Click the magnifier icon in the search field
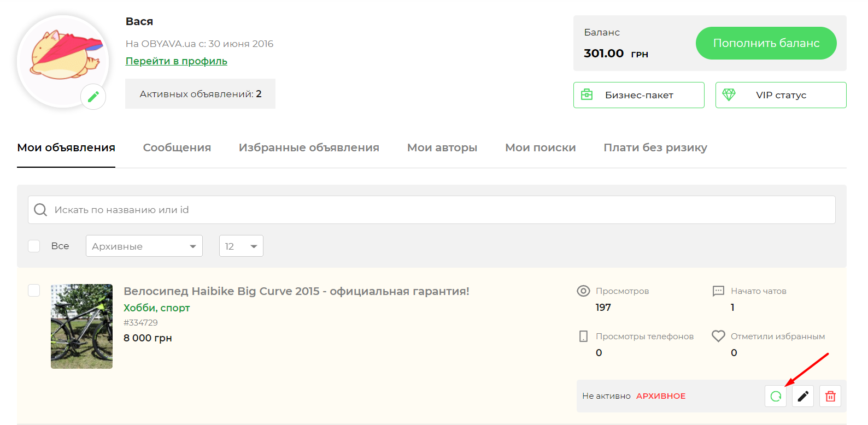The image size is (868, 425). (40, 210)
